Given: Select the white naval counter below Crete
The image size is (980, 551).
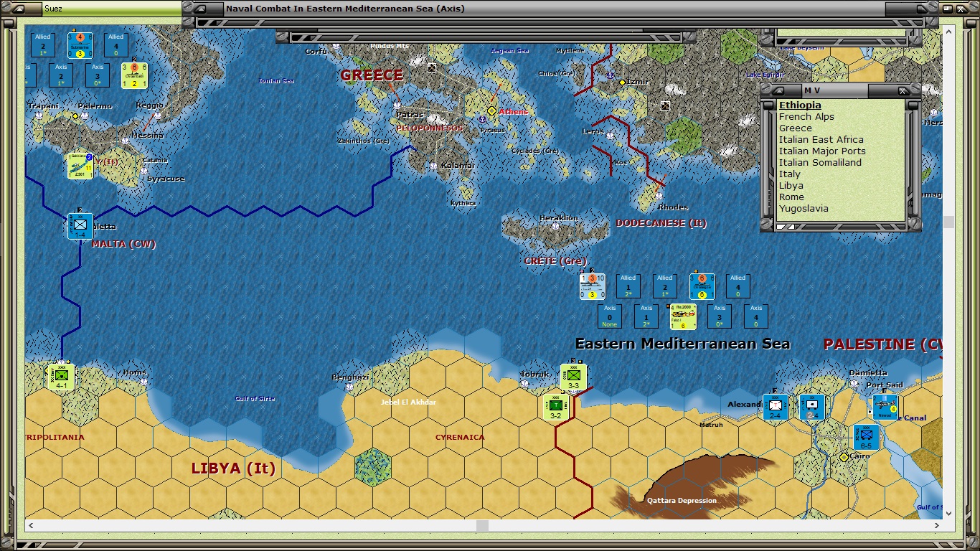Looking at the screenshot, I should [593, 286].
